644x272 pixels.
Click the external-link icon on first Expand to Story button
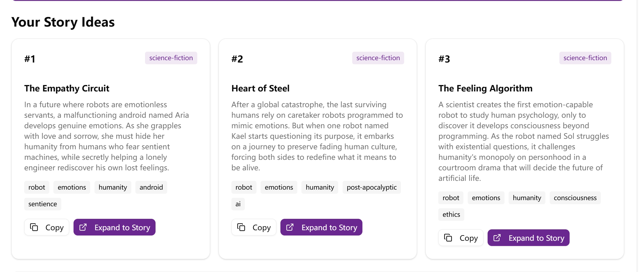click(x=83, y=227)
